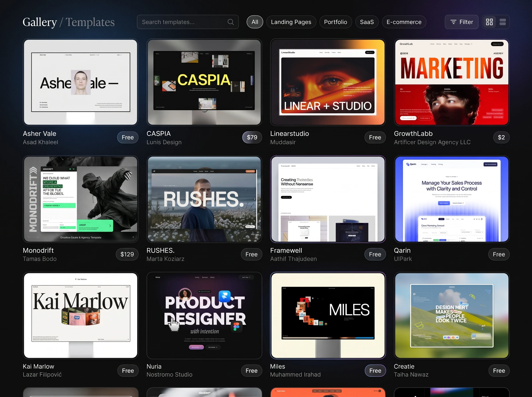Open the Monodrift title link

point(38,250)
